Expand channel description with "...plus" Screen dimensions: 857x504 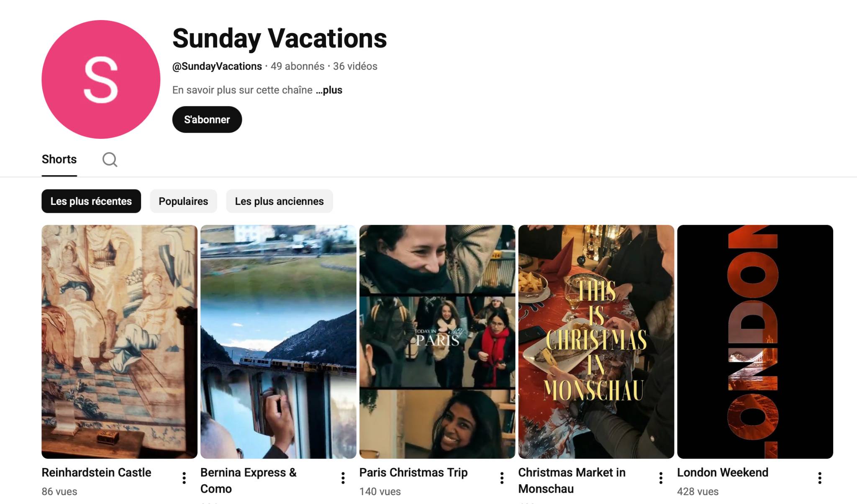[x=329, y=90]
